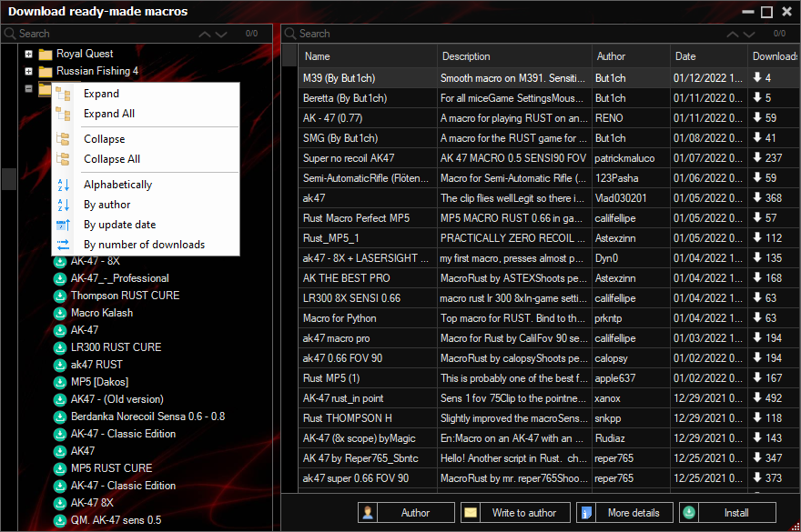Expand the Royal Quest folder
The image size is (801, 532).
pos(28,54)
